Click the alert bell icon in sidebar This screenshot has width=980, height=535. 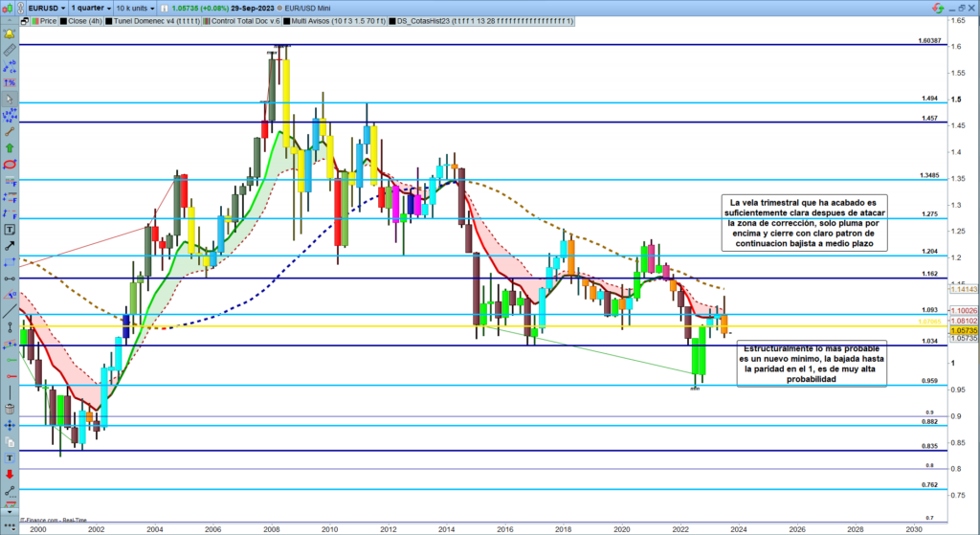pyautogui.click(x=10, y=33)
